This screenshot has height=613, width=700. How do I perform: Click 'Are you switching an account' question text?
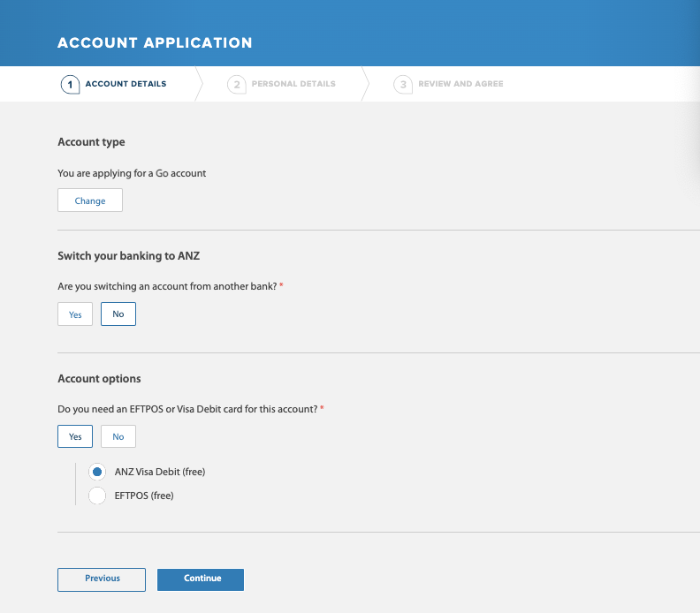[x=167, y=286]
